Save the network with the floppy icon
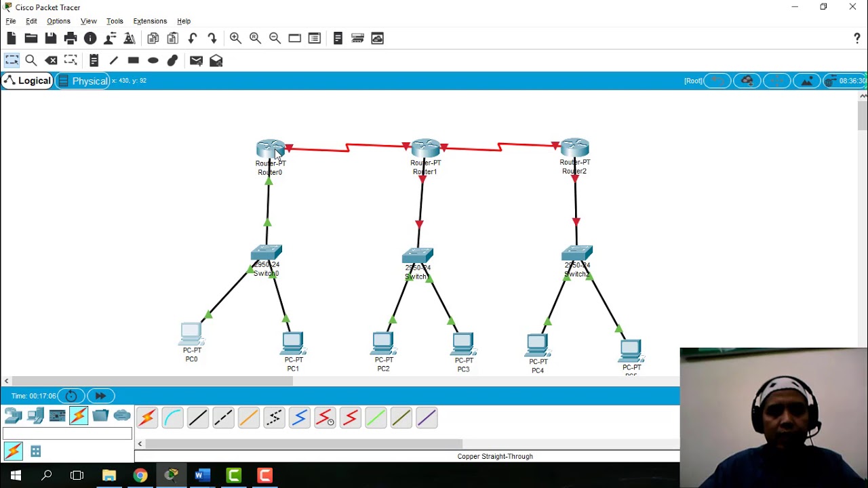Screen dimensions: 868x488 tap(51, 39)
